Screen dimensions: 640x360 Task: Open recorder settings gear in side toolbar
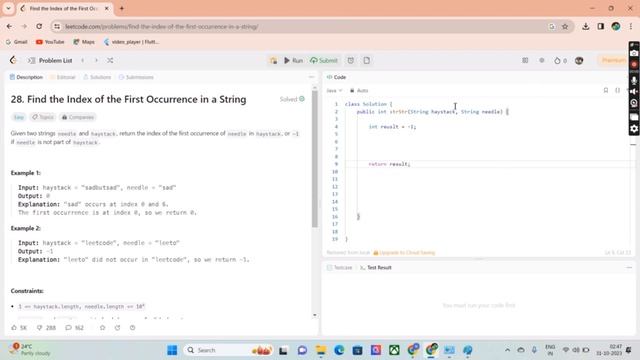point(634,129)
